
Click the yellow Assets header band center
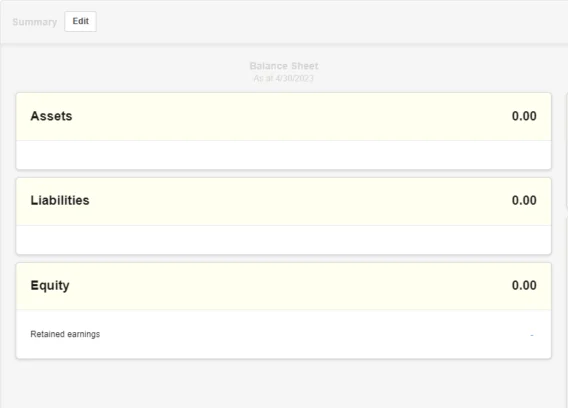point(284,117)
